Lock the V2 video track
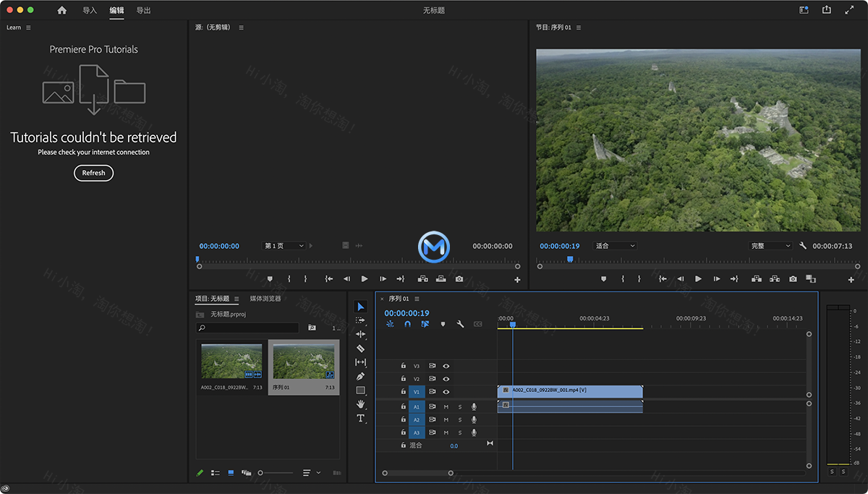The width and height of the screenshot is (868, 494). [403, 378]
